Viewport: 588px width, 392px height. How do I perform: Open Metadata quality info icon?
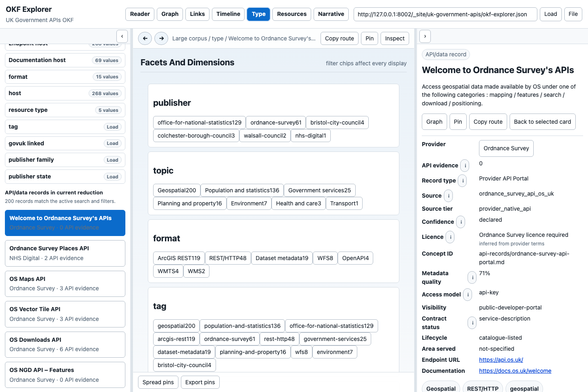point(472,277)
